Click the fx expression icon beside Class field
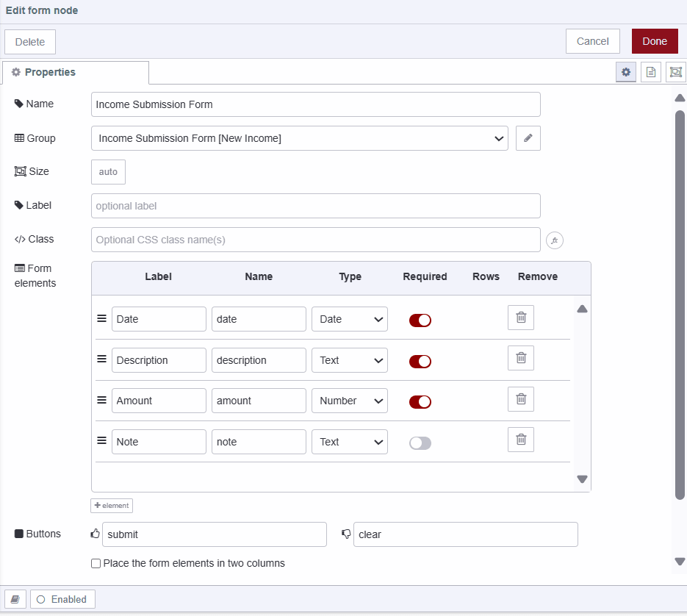 (554, 240)
